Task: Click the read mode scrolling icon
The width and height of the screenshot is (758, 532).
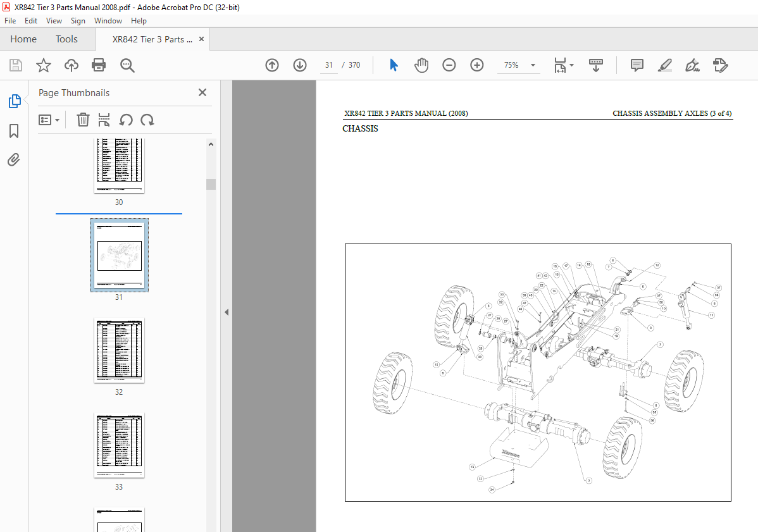Action: click(x=595, y=65)
